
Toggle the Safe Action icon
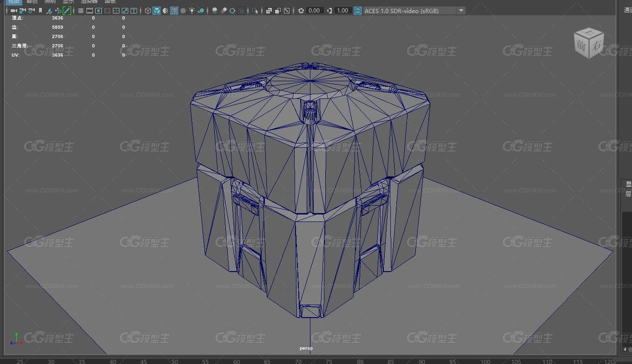pyautogui.click(x=125, y=11)
